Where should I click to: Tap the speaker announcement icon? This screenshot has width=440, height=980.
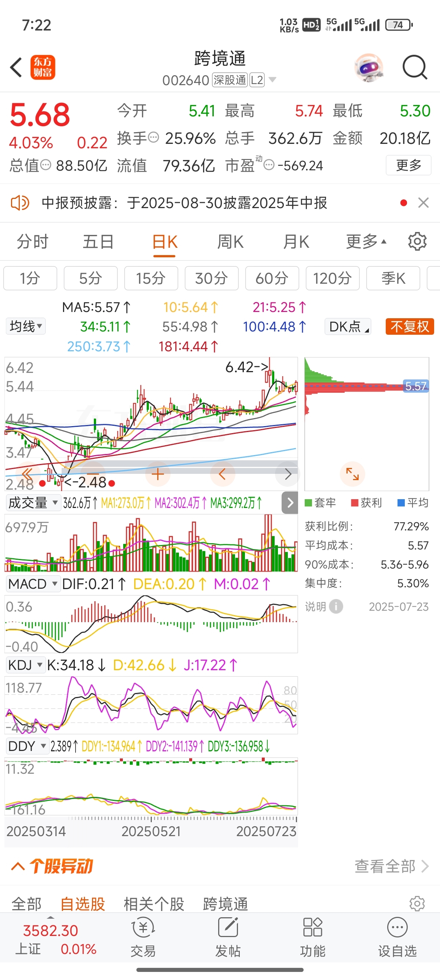pos(20,203)
